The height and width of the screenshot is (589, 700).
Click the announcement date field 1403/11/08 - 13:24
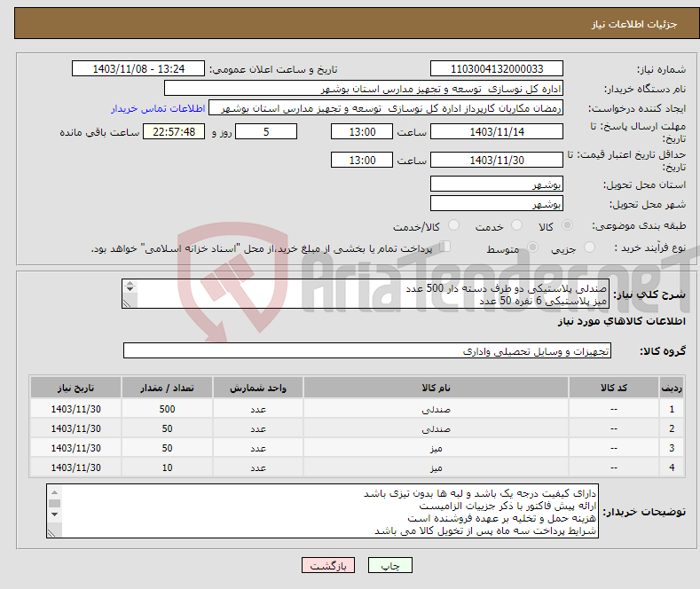[x=138, y=68]
